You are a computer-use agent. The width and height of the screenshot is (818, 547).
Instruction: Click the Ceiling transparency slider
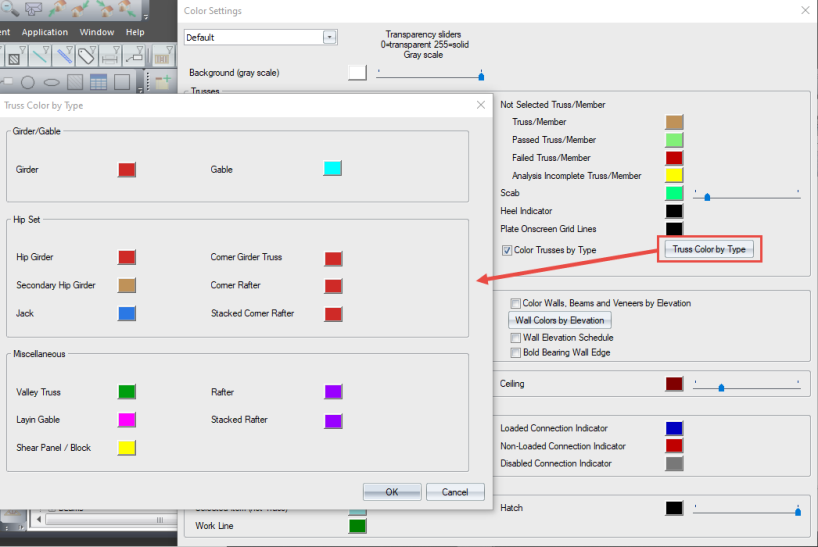click(747, 387)
